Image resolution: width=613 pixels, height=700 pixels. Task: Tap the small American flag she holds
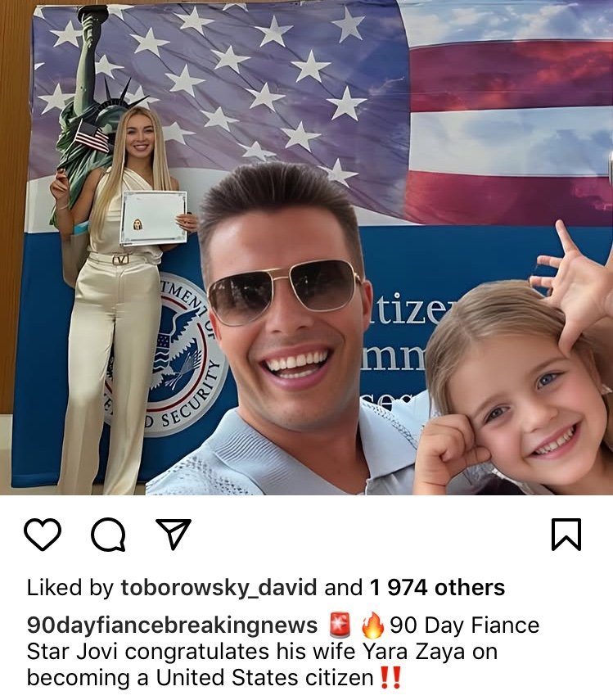point(92,135)
